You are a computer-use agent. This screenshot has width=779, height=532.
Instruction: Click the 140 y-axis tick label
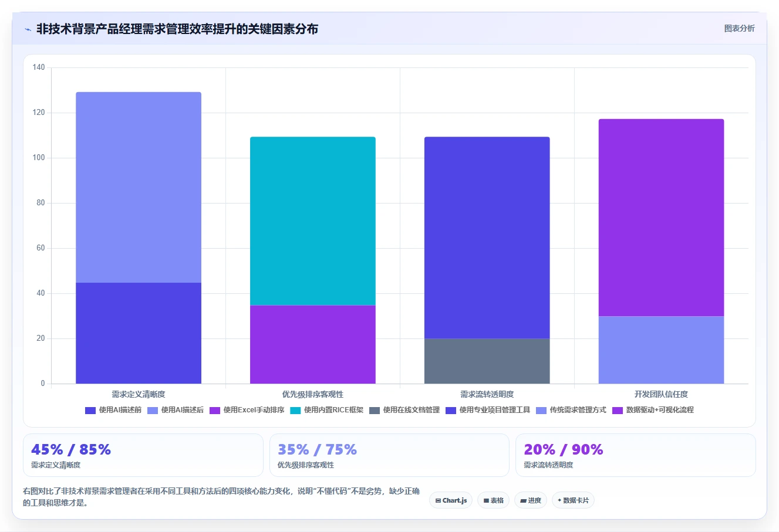(39, 67)
